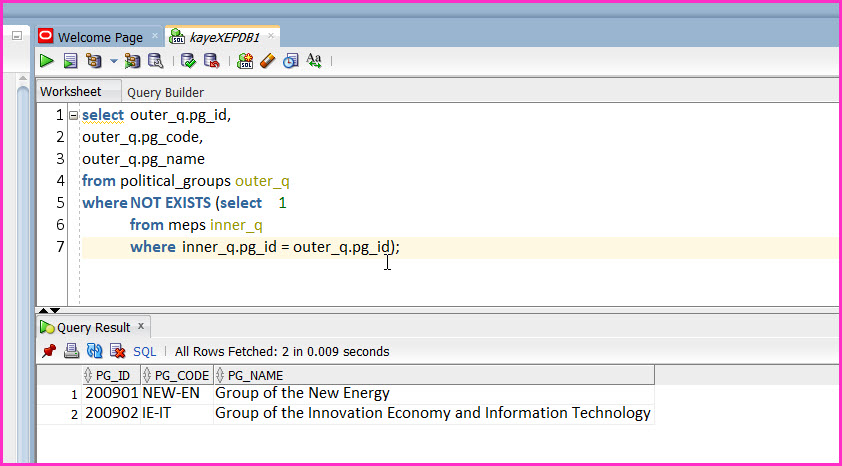Image resolution: width=842 pixels, height=466 pixels.
Task: Click the Autotrace icon
Action: point(132,61)
